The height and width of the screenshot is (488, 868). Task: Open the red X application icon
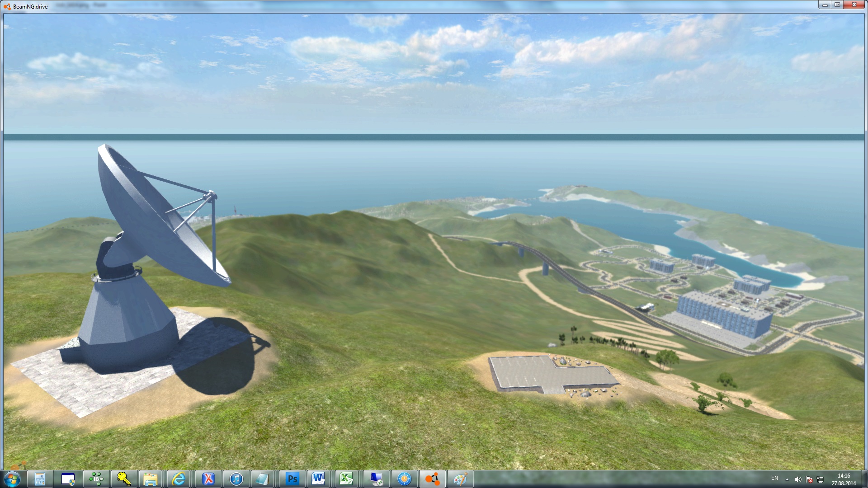tap(208, 479)
